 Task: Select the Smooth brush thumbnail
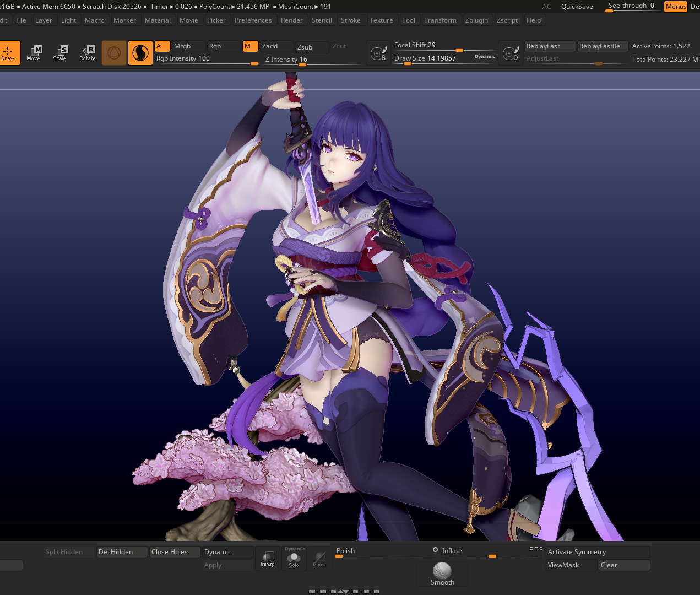point(442,574)
